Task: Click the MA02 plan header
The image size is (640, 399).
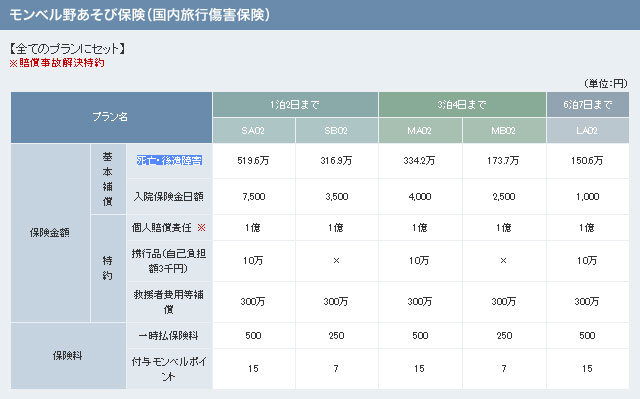Action: pyautogui.click(x=420, y=131)
